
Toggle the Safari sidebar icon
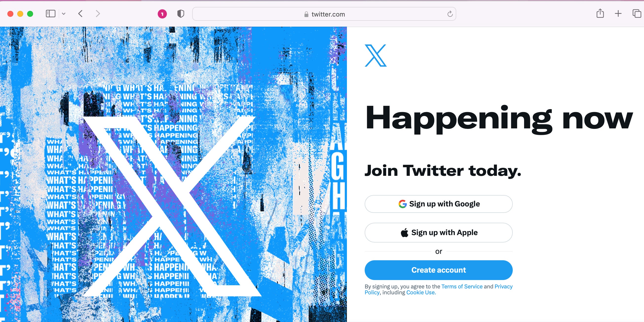point(51,14)
